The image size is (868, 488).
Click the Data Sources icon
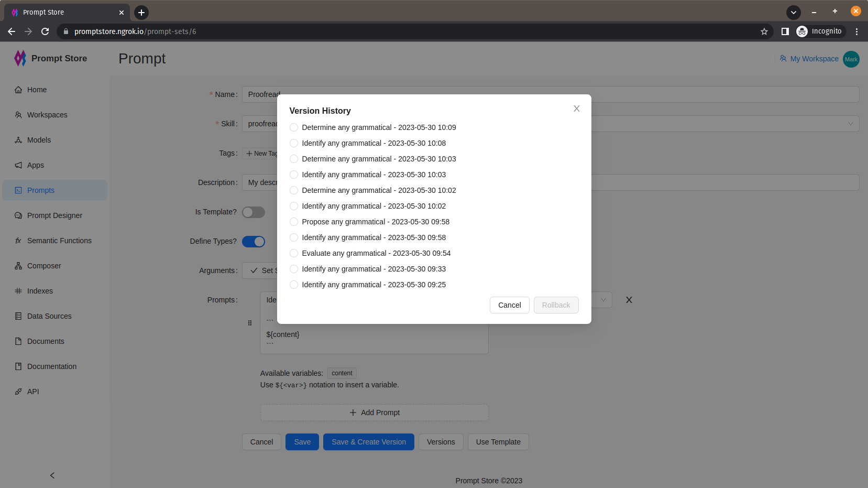tap(18, 316)
